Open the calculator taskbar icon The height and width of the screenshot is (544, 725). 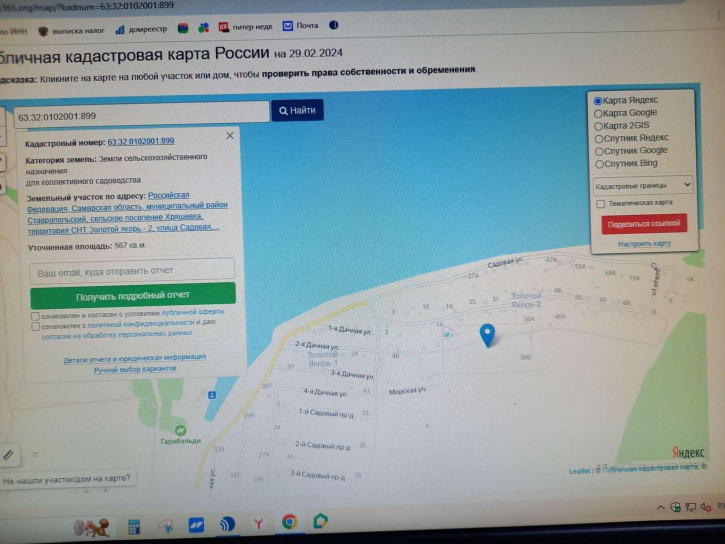pyautogui.click(x=134, y=526)
